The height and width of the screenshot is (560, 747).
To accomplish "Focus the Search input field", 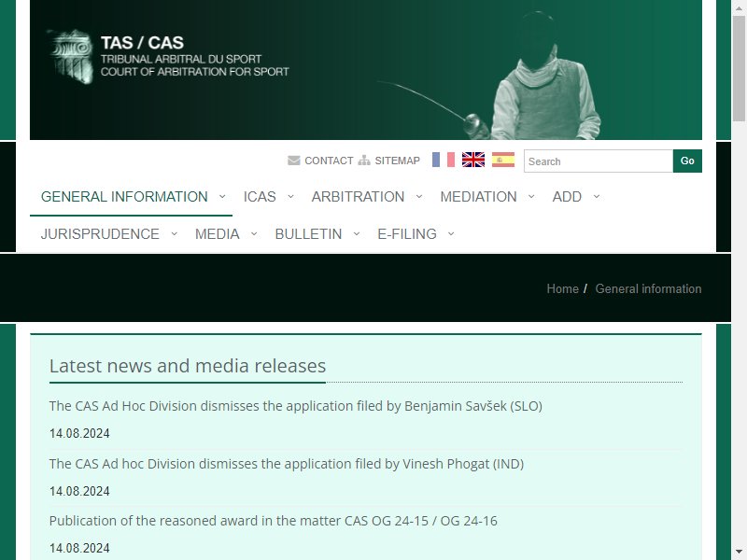I will tap(599, 161).
